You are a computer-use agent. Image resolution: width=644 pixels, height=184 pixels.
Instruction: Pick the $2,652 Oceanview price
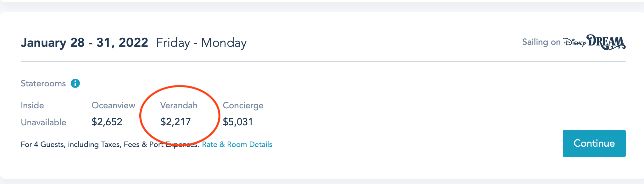pyautogui.click(x=107, y=122)
